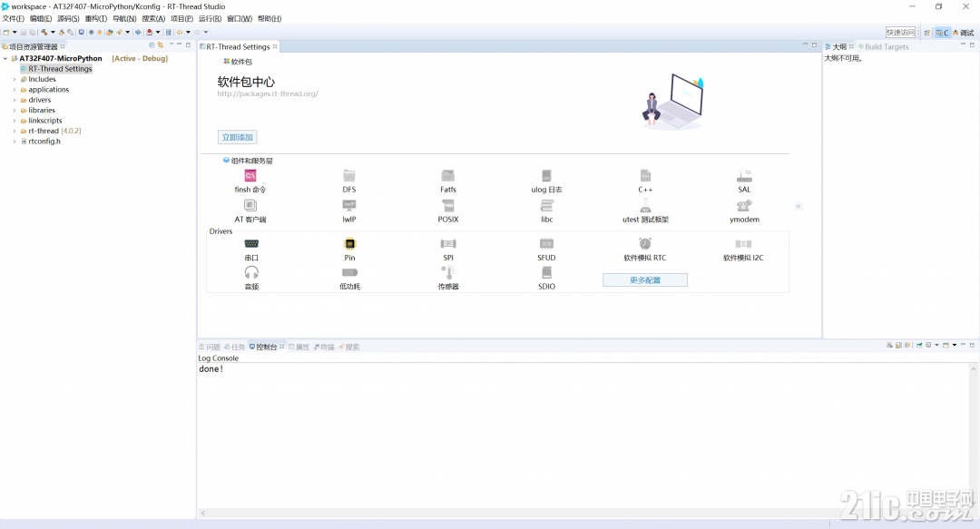The height and width of the screenshot is (529, 980).
Task: Open the 窗口(W) menu
Action: [240, 19]
